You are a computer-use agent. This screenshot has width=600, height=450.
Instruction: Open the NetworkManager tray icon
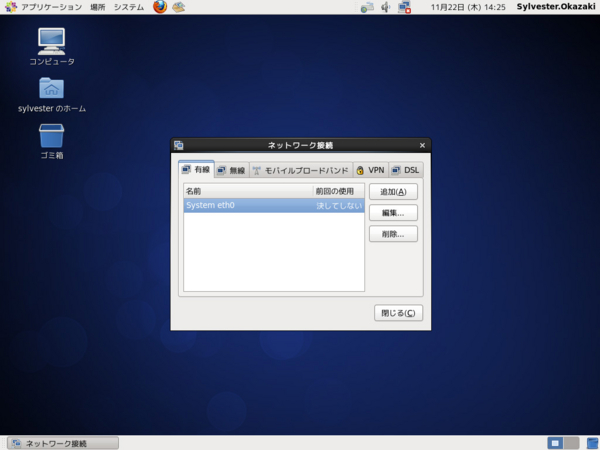coord(404,7)
